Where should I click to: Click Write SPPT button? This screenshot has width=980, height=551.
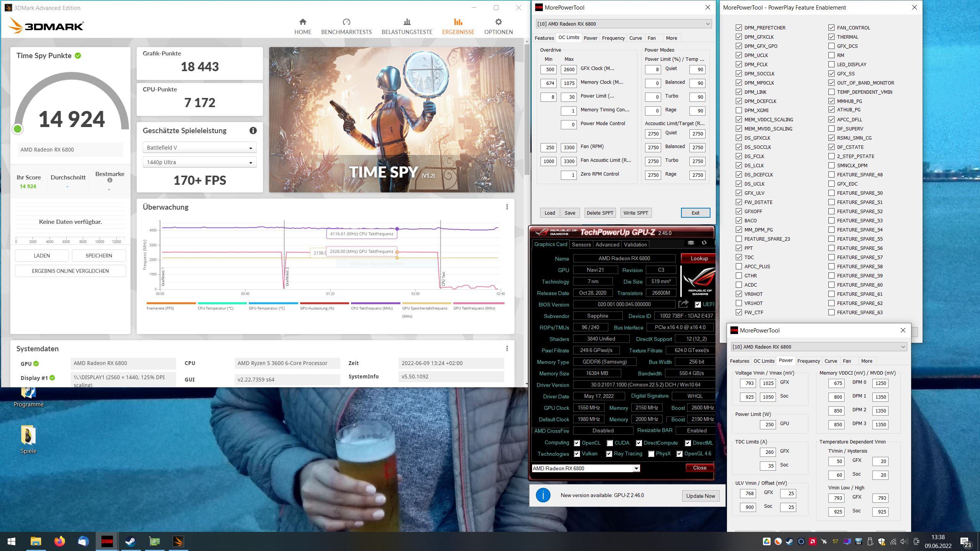pos(636,213)
